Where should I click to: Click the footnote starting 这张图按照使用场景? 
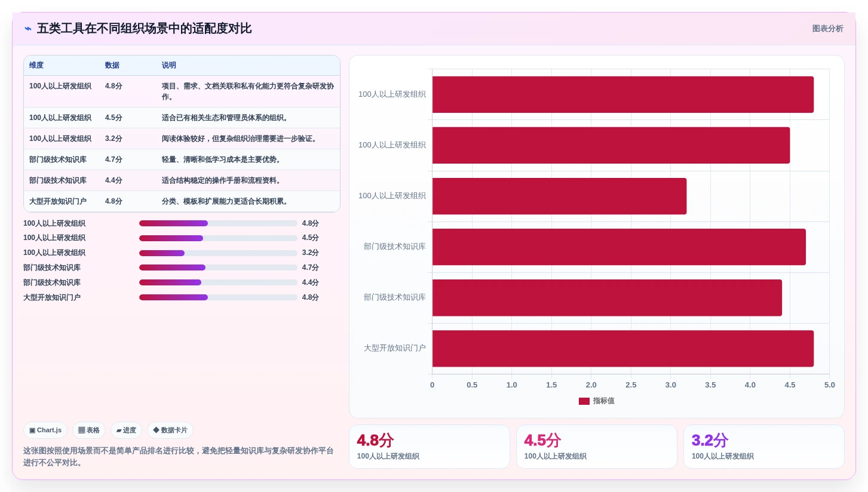tap(179, 457)
